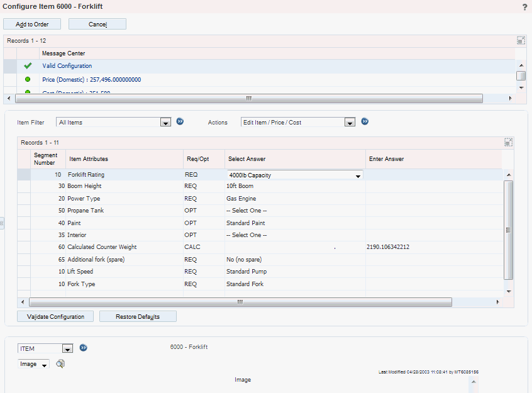Select the row header for Forklift Rating

pos(23,175)
